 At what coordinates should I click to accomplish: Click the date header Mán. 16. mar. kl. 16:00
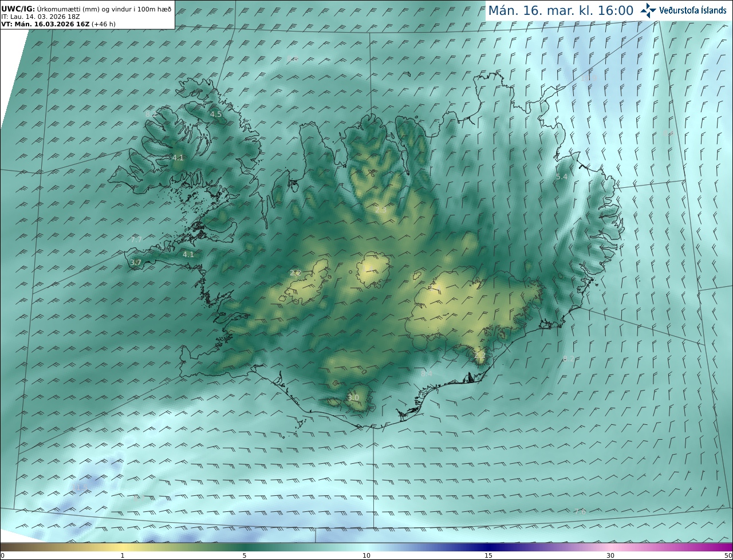(561, 10)
